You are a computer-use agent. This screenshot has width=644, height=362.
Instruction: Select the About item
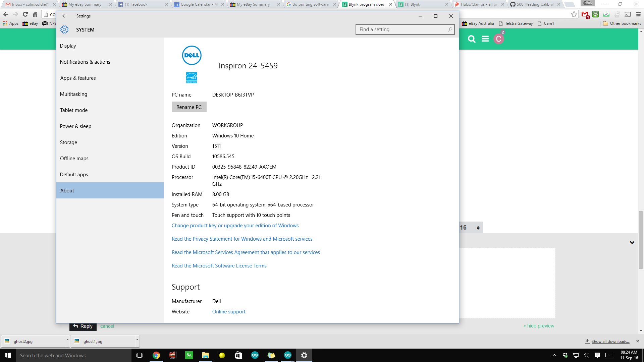(x=110, y=190)
